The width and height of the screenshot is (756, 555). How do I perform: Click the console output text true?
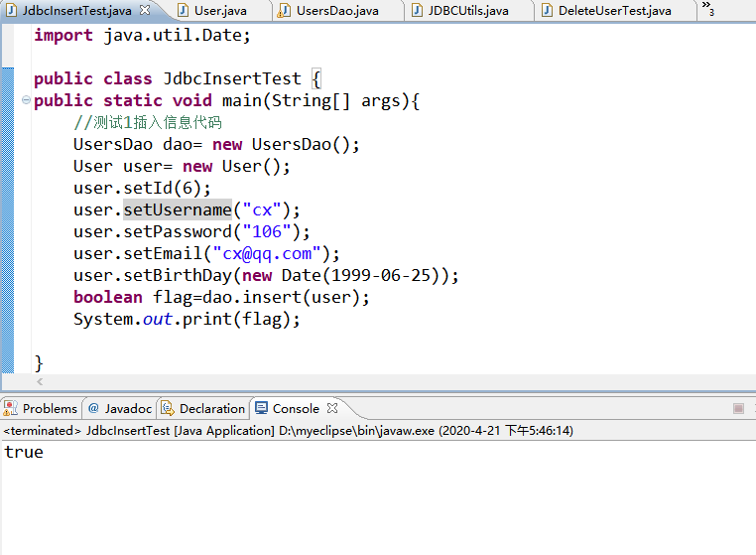[24, 452]
